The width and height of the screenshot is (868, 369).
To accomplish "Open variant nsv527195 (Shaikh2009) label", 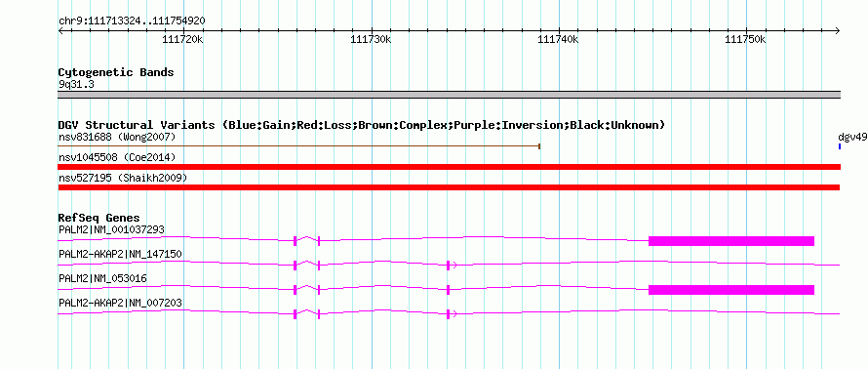I will [x=123, y=179].
